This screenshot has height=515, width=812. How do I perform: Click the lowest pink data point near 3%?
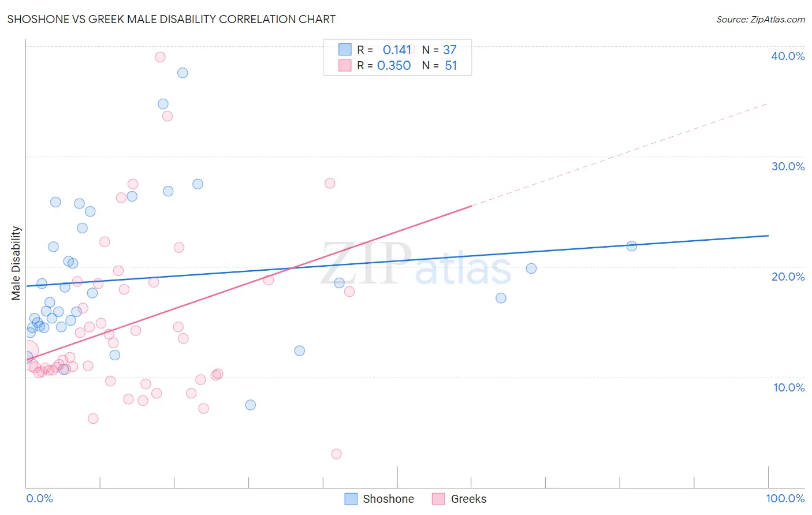(336, 454)
